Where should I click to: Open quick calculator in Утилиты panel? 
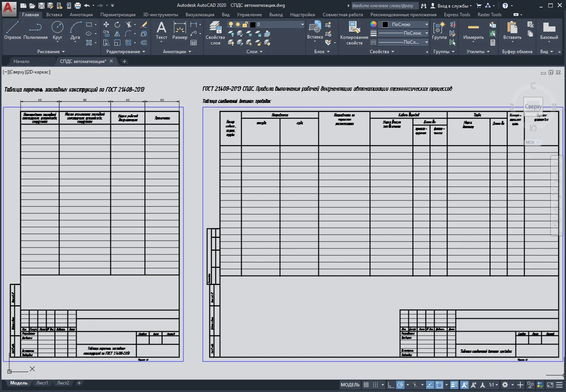(x=492, y=43)
